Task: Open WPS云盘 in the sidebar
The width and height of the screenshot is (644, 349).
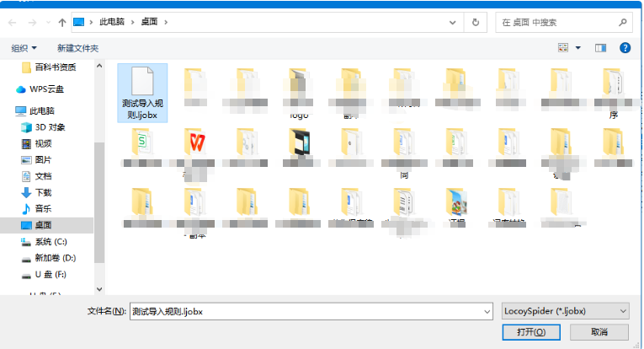Action: point(40,89)
